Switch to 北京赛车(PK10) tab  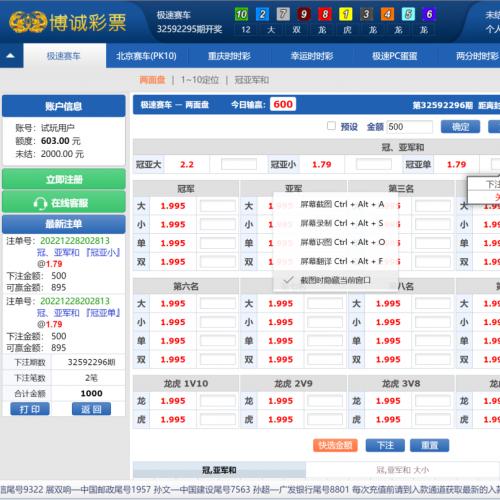pyautogui.click(x=146, y=56)
